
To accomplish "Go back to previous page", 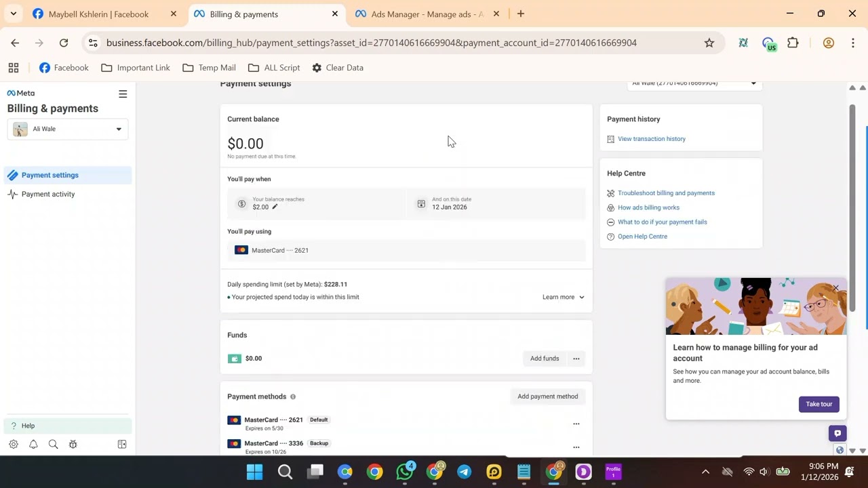I will coord(15,43).
